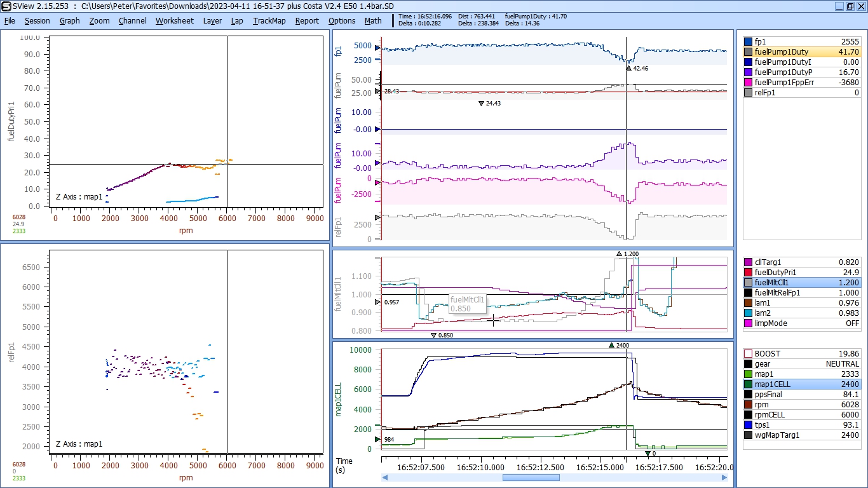Select the gear channel name
Image resolution: width=868 pixels, height=488 pixels.
pyautogui.click(x=763, y=364)
